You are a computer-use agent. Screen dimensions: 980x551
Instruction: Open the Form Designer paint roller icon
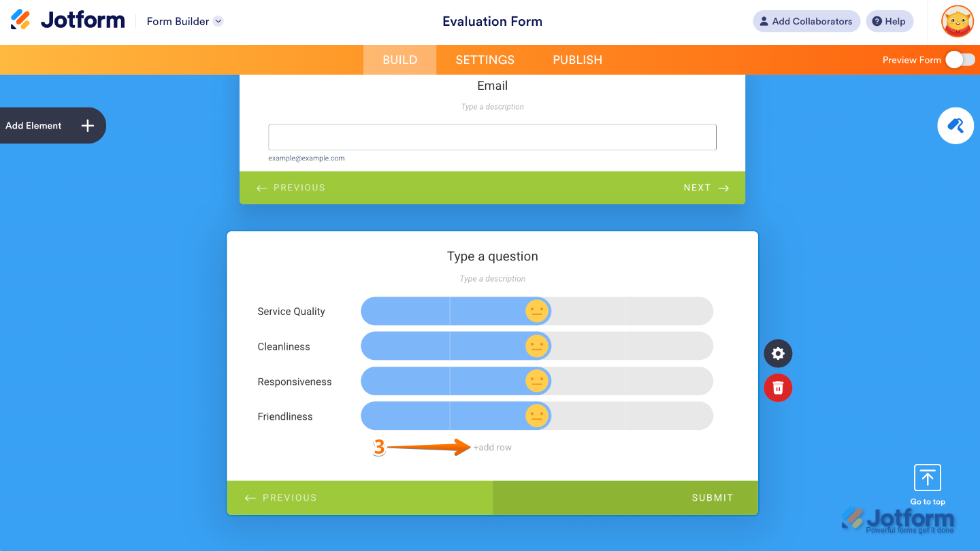955,126
